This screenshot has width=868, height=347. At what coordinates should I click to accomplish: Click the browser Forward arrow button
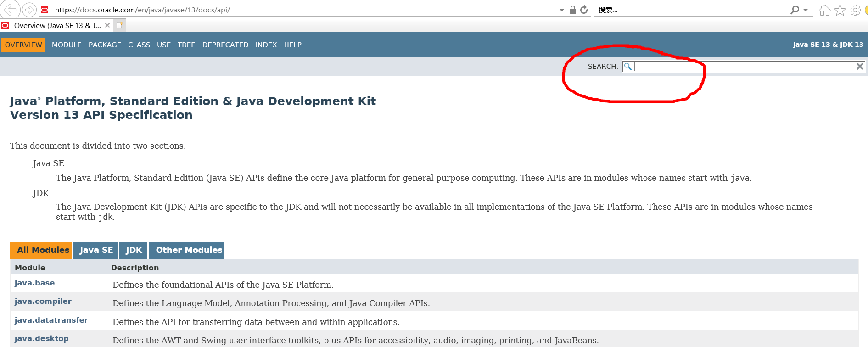pyautogui.click(x=29, y=10)
